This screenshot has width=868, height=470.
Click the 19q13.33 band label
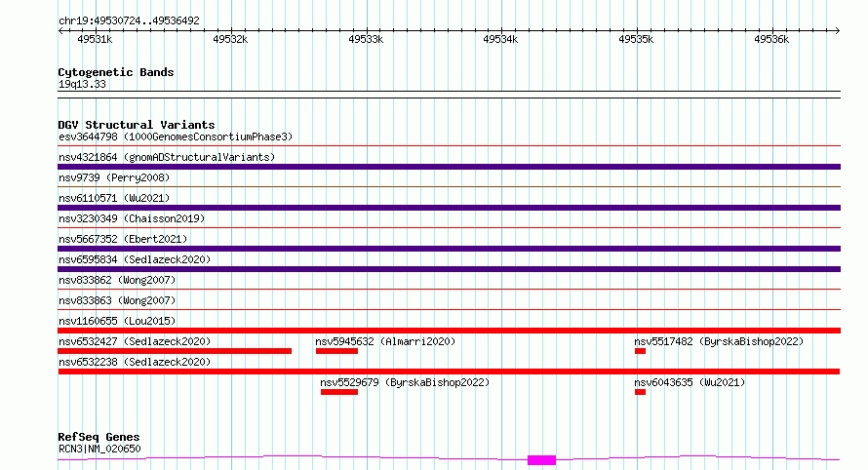82,85
